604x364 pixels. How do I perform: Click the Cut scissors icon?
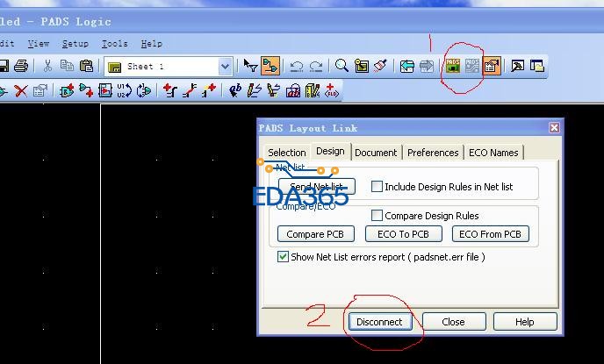pos(47,66)
